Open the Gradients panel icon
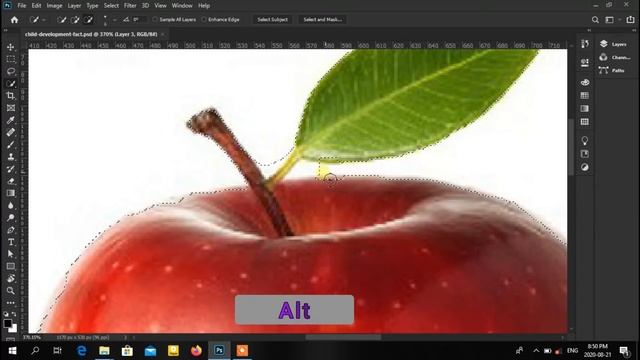Image resolution: width=640 pixels, height=360 pixels. pyautogui.click(x=585, y=109)
